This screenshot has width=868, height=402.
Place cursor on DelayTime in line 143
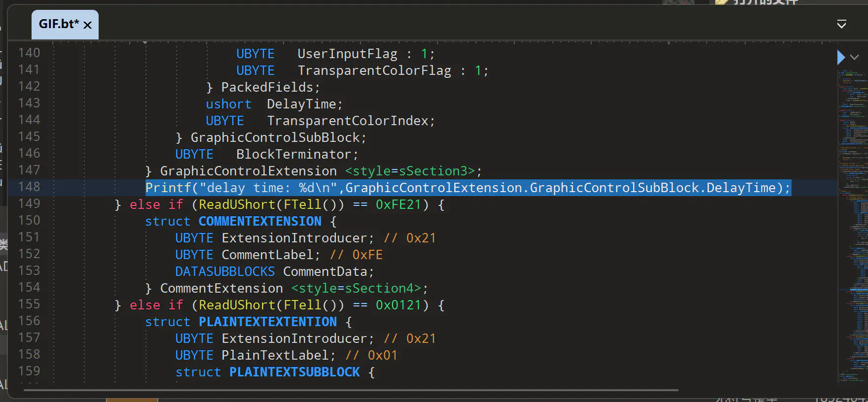301,104
